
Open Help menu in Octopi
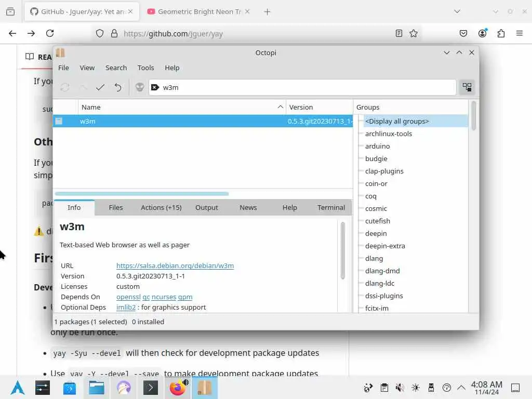point(172,68)
